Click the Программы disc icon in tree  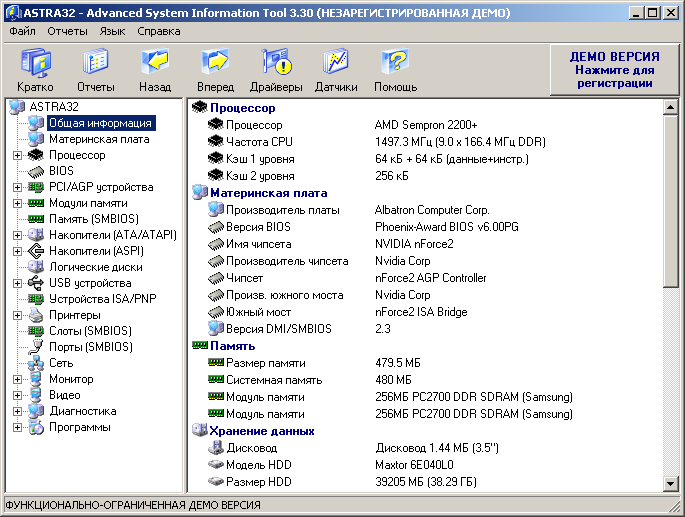36,427
